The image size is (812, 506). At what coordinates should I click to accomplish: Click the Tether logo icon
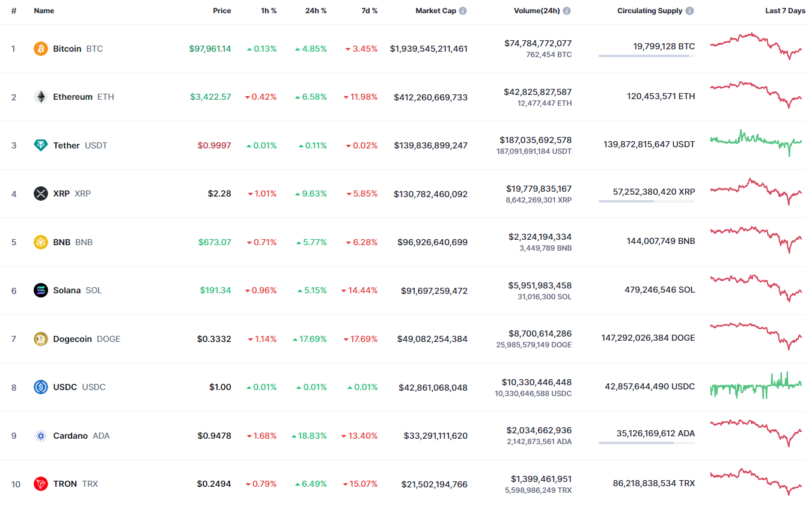41,145
